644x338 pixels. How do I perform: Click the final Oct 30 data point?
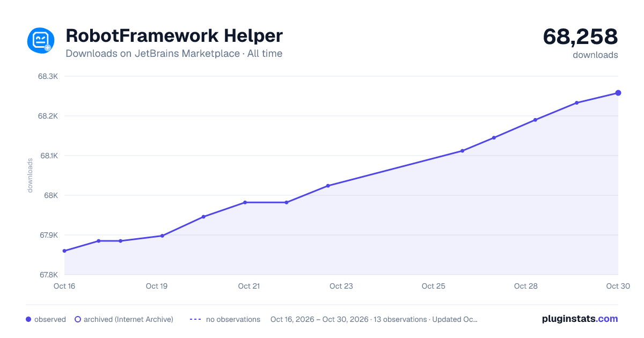point(618,93)
